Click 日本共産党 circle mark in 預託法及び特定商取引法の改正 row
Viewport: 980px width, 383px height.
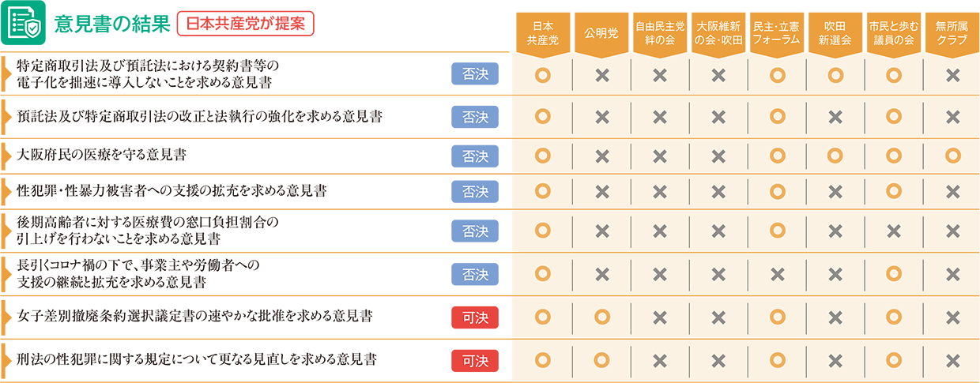click(543, 116)
